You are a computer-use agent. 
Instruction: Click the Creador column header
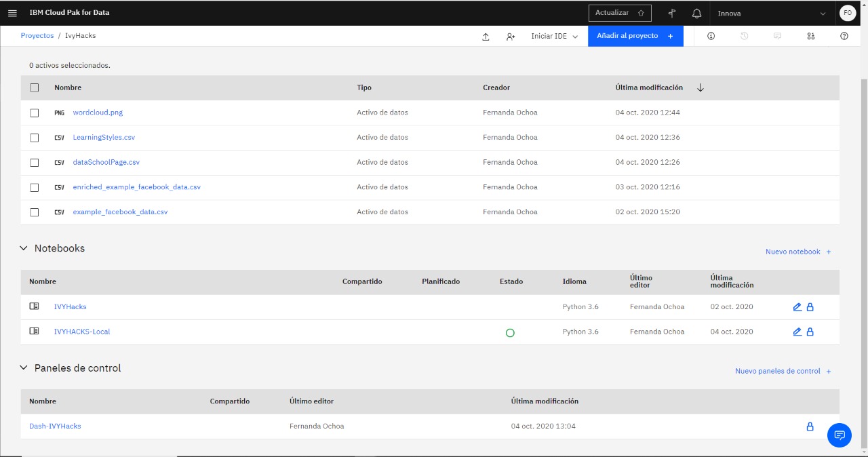click(496, 87)
